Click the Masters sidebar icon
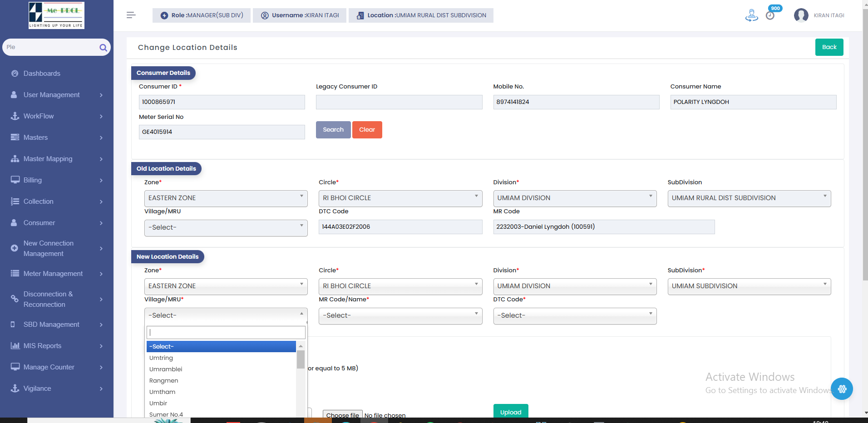This screenshot has height=423, width=868. 15,138
